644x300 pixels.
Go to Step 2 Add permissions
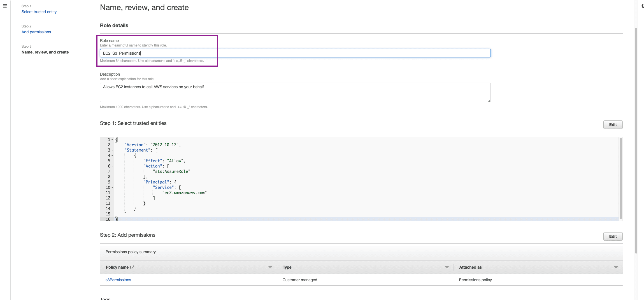pyautogui.click(x=36, y=32)
